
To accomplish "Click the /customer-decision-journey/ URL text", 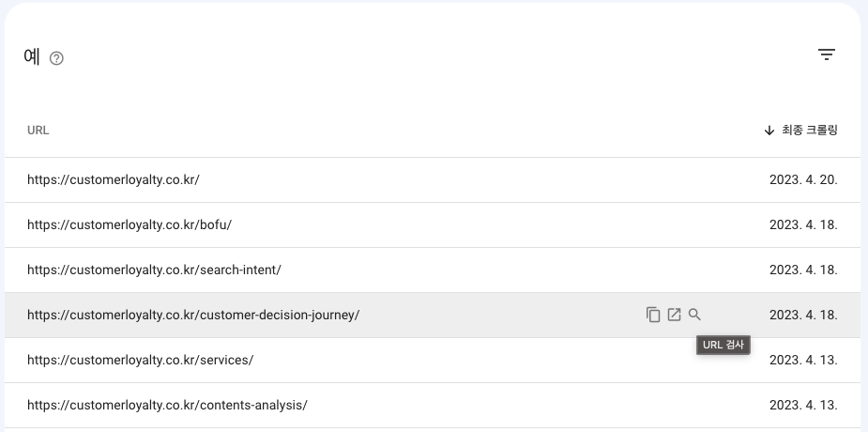I will 193,315.
